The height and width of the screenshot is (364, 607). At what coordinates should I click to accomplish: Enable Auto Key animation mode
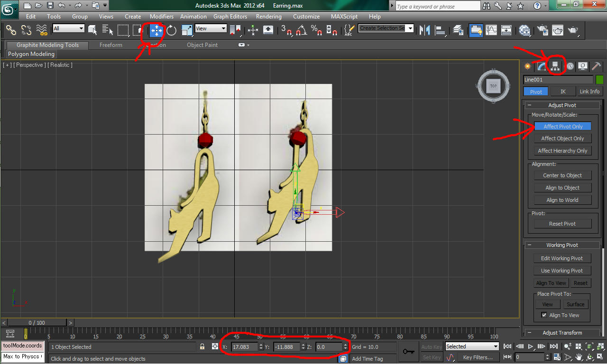[432, 347]
